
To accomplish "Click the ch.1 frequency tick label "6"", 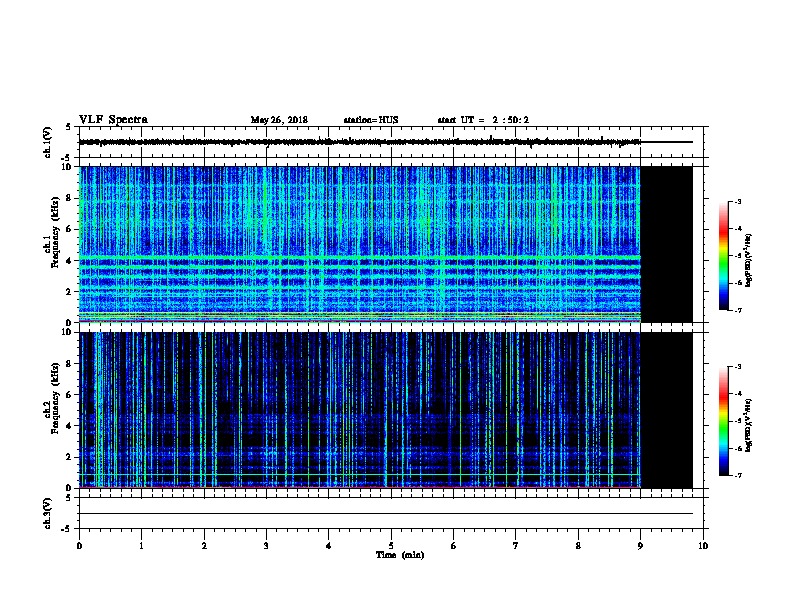I will click(x=71, y=229).
